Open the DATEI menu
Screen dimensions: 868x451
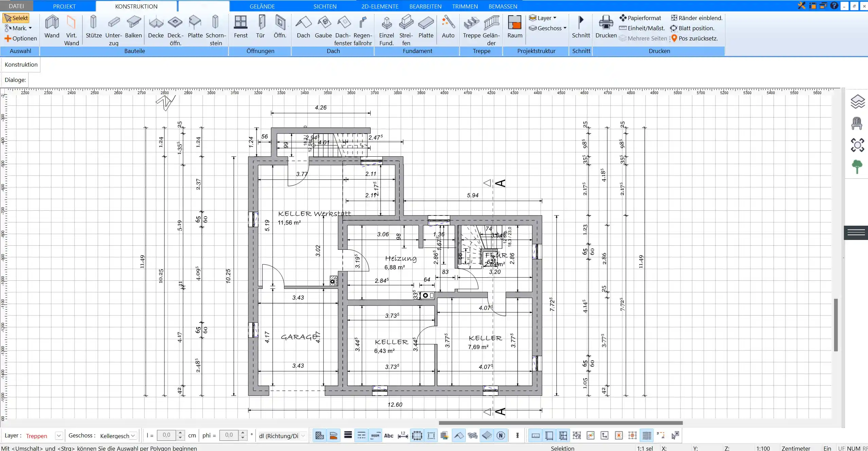[16, 6]
